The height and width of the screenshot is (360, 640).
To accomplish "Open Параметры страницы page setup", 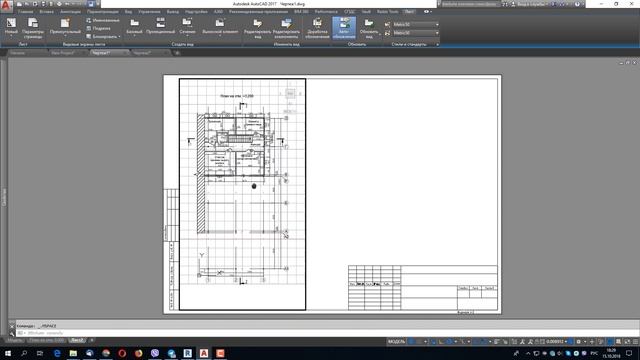I will click(x=33, y=28).
